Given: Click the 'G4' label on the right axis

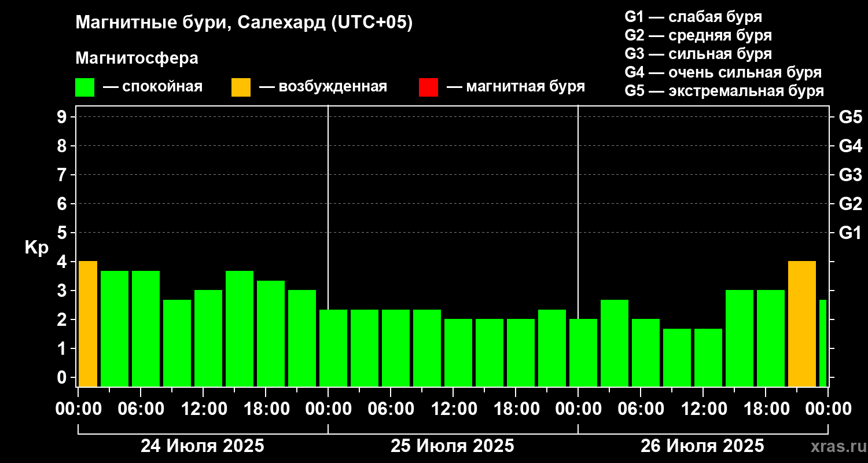Looking at the screenshot, I should pos(850,146).
